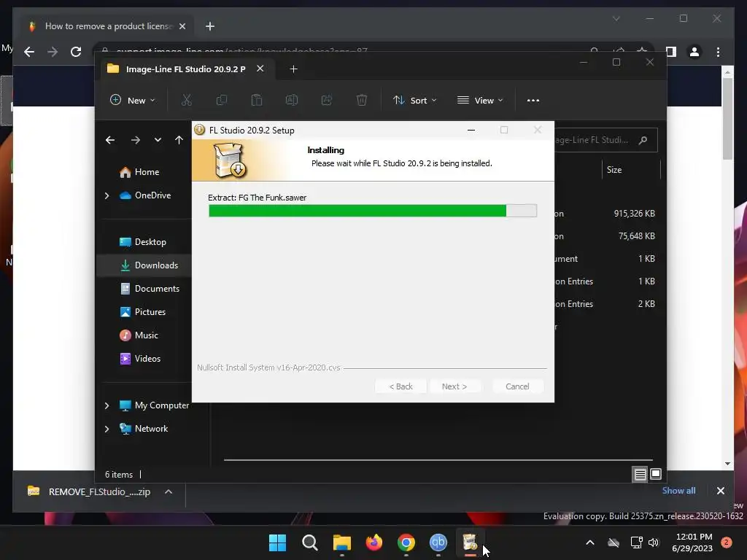Open Chrome tab search chevron
The width and height of the screenshot is (747, 560).
616,18
